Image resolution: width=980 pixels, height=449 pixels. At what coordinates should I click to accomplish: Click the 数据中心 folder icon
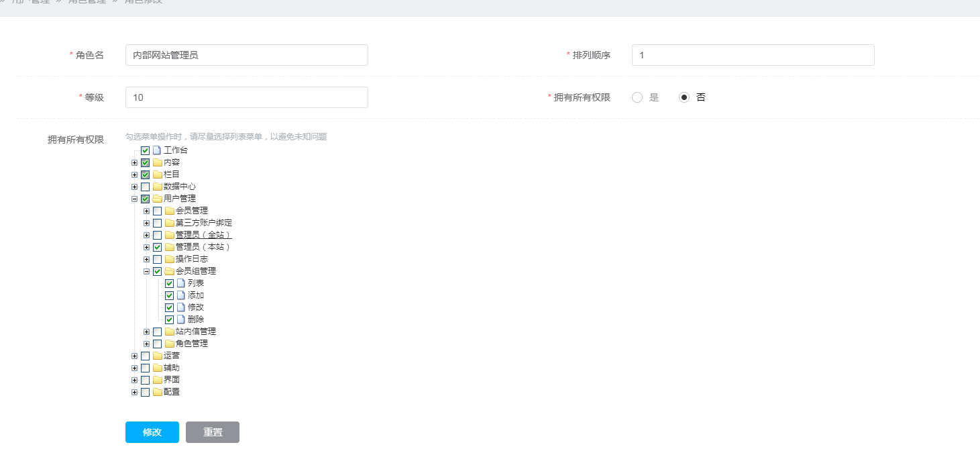tap(158, 187)
